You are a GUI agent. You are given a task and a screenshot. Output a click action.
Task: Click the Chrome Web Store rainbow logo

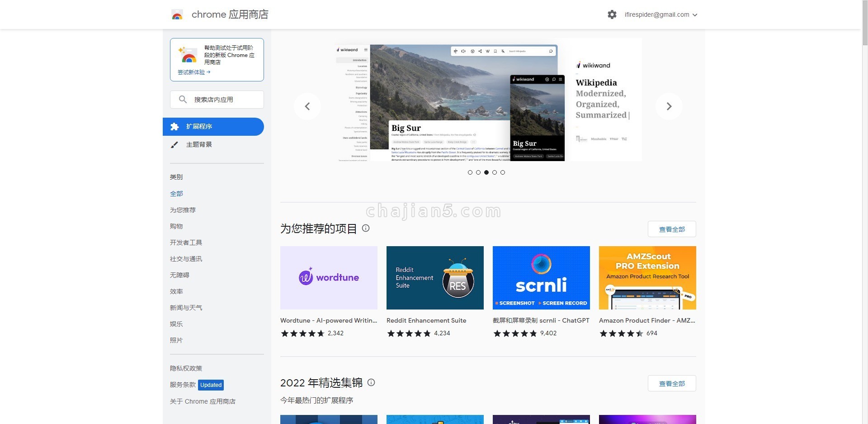point(177,15)
